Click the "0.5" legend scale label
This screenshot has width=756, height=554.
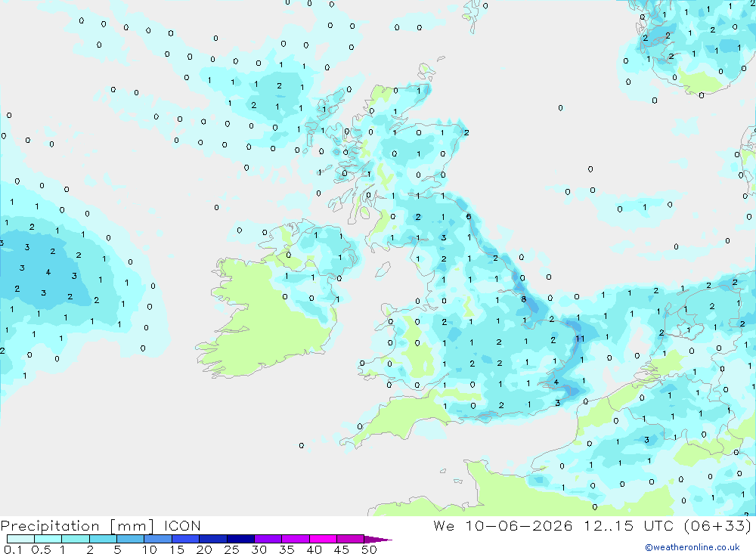point(41,549)
